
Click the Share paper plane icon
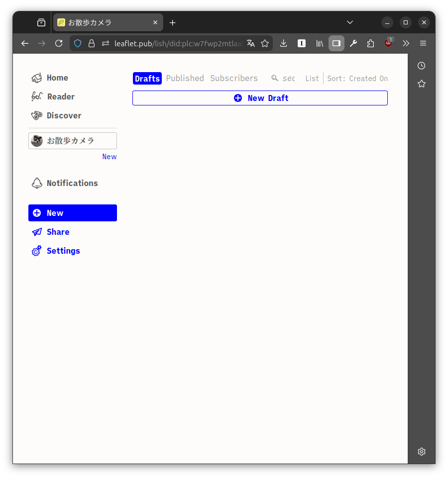36,232
